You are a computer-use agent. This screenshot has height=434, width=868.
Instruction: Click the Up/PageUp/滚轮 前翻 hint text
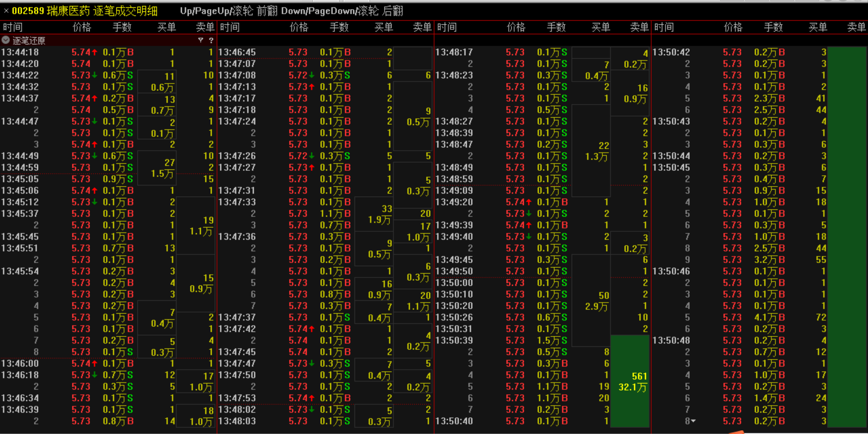(228, 11)
